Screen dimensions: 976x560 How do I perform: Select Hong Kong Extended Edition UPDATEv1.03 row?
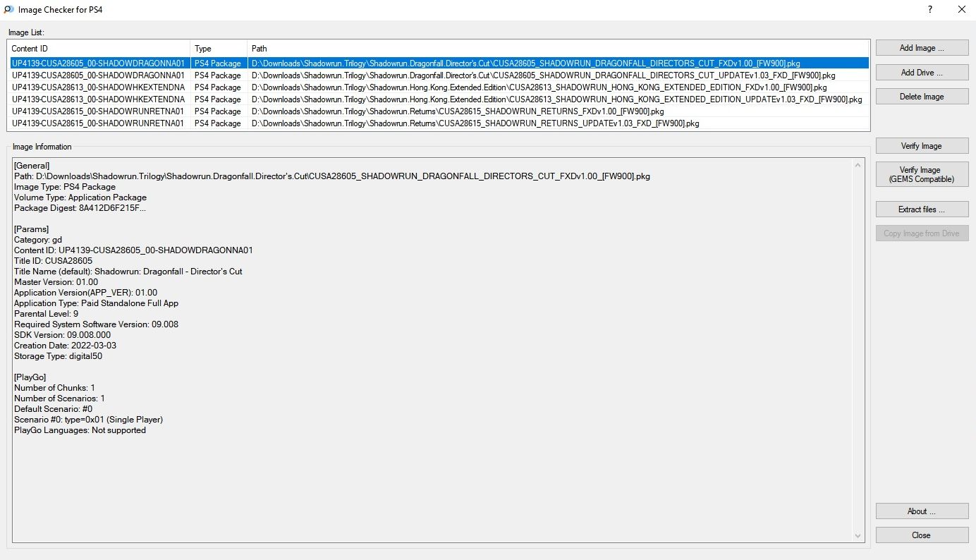(439, 99)
